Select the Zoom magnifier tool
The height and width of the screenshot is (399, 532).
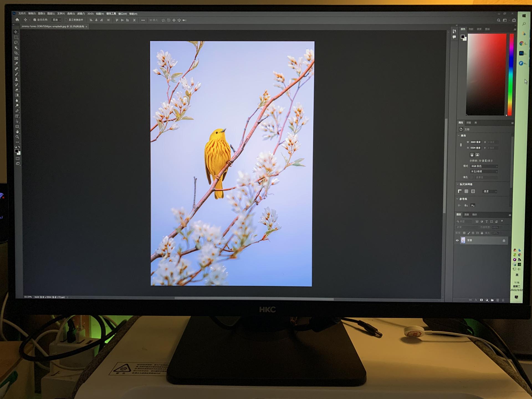(17, 137)
